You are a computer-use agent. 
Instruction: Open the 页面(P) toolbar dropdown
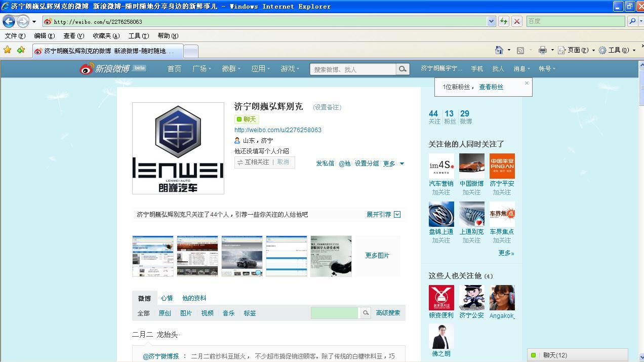click(x=576, y=50)
